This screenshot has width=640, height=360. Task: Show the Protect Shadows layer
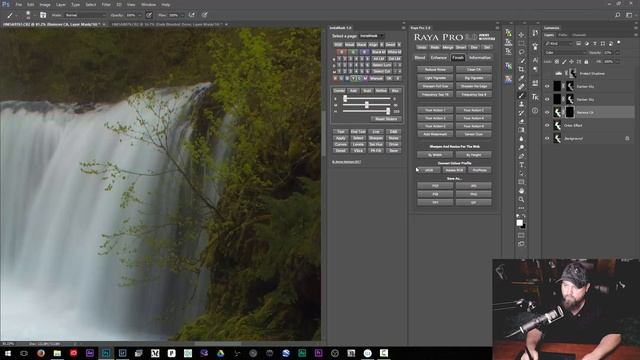tap(547, 73)
